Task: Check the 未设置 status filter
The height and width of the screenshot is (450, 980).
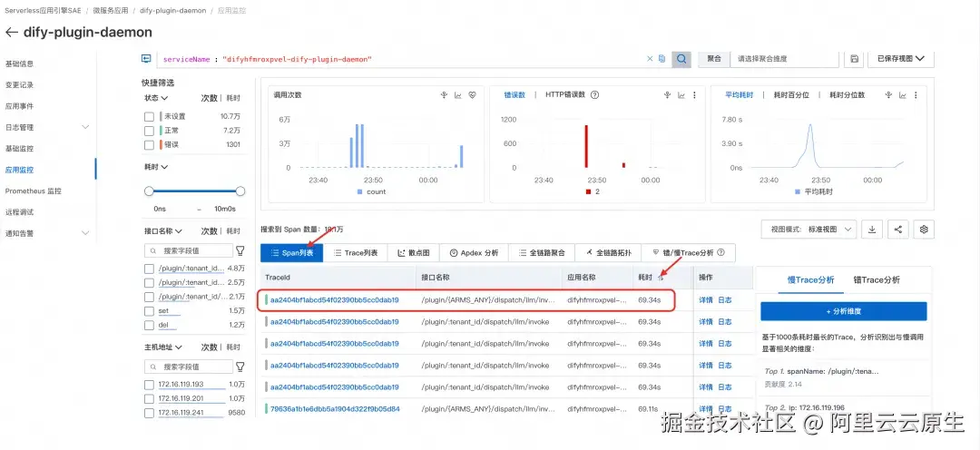Action: pyautogui.click(x=149, y=116)
